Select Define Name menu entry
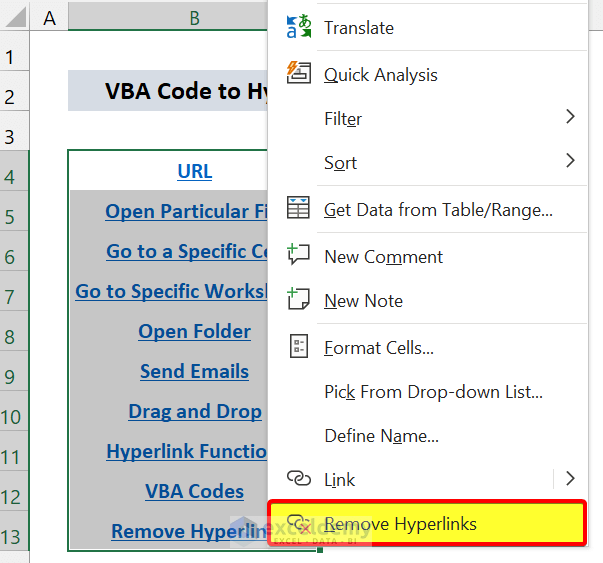Image resolution: width=603 pixels, height=563 pixels. coord(381,436)
